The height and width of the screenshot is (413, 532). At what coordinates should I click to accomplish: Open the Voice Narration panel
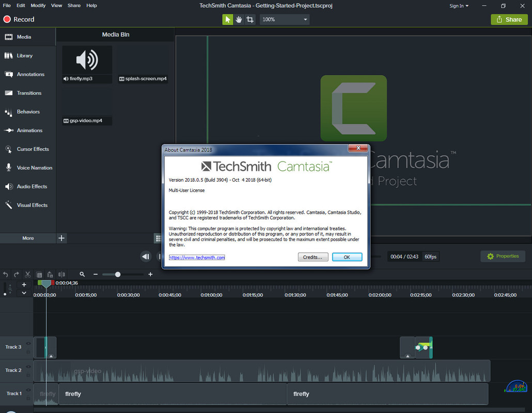pos(28,167)
